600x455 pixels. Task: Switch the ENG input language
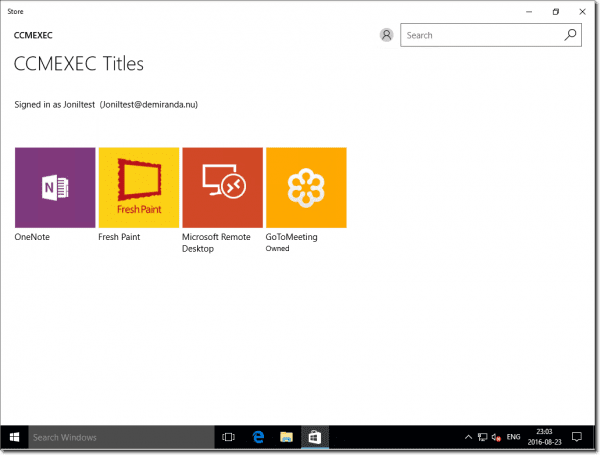[514, 437]
